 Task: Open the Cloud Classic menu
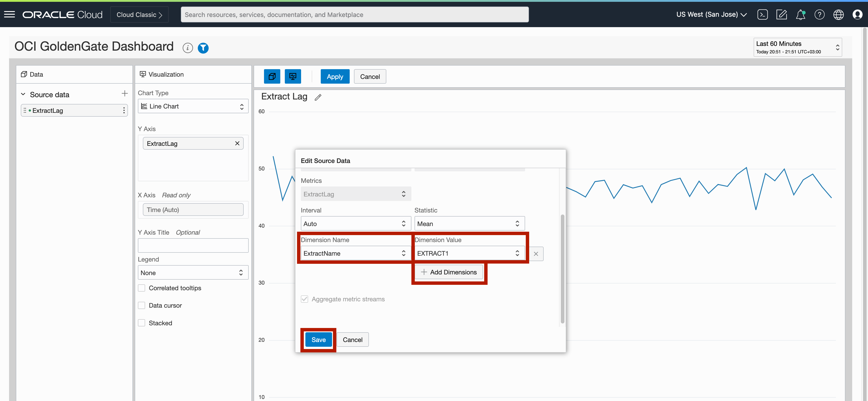(x=139, y=14)
